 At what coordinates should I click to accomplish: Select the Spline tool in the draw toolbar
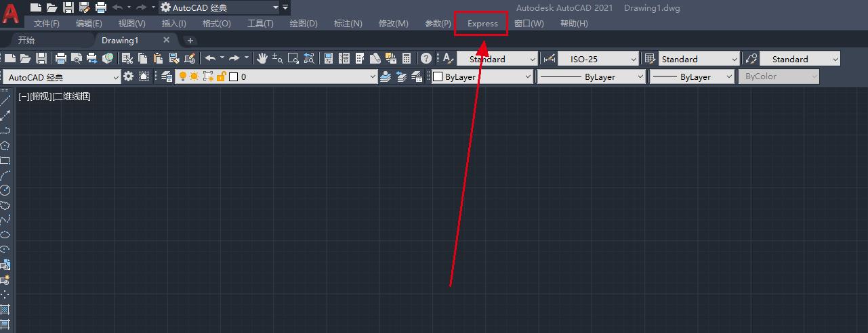5,220
